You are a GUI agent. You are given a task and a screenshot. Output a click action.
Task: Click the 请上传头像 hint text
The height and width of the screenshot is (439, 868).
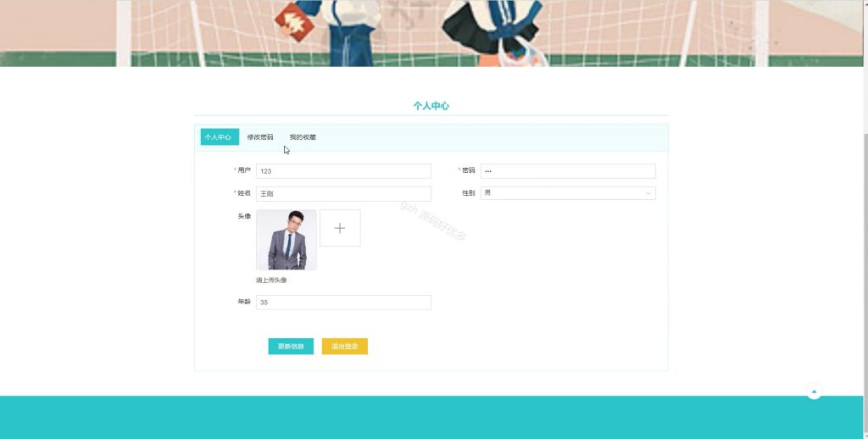271,281
